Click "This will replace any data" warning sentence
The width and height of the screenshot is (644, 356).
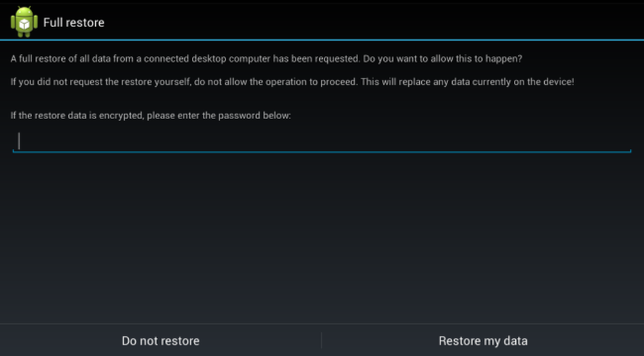click(x=468, y=82)
